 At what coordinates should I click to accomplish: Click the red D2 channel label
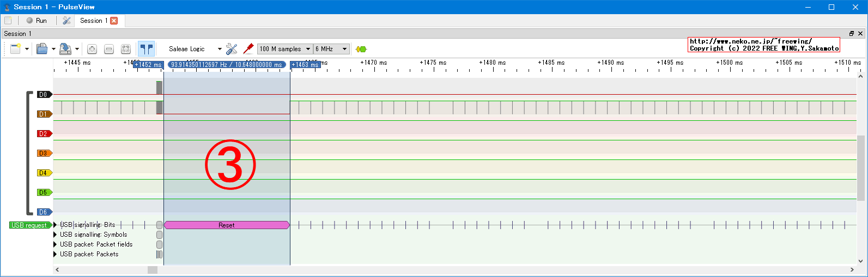44,134
